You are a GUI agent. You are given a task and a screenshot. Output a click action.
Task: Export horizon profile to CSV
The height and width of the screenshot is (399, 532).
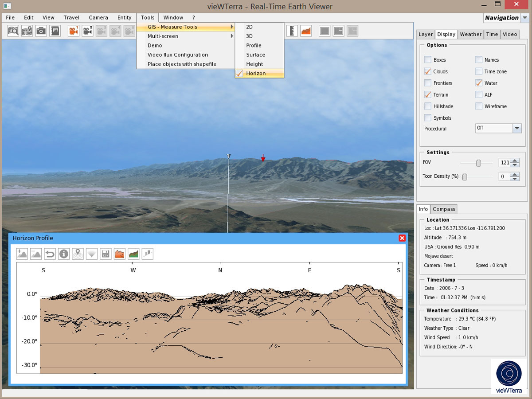click(x=106, y=254)
